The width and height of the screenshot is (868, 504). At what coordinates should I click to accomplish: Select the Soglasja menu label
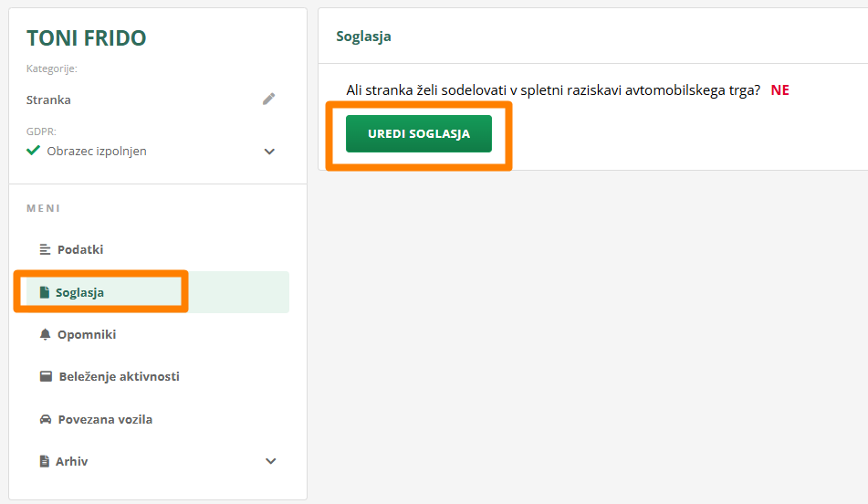pos(80,292)
